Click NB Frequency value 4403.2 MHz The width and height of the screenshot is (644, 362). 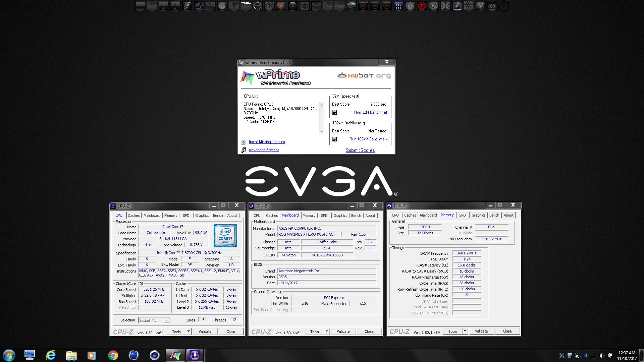click(491, 239)
